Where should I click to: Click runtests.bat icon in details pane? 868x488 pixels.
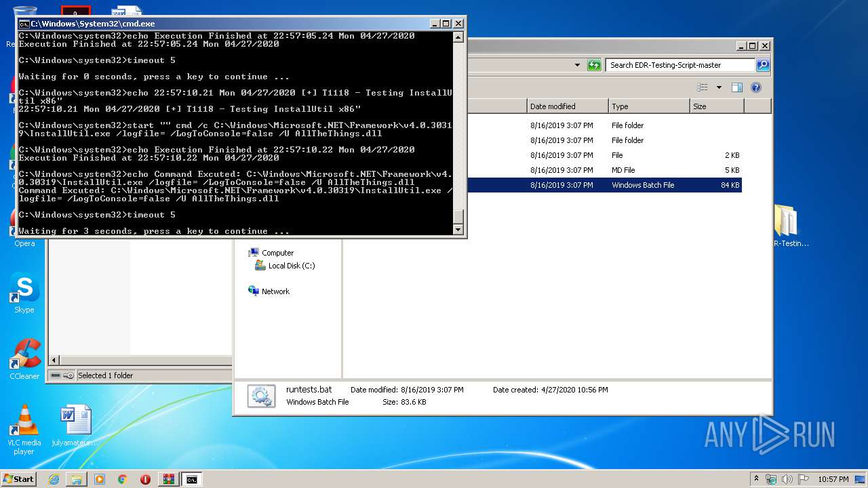[x=261, y=396]
